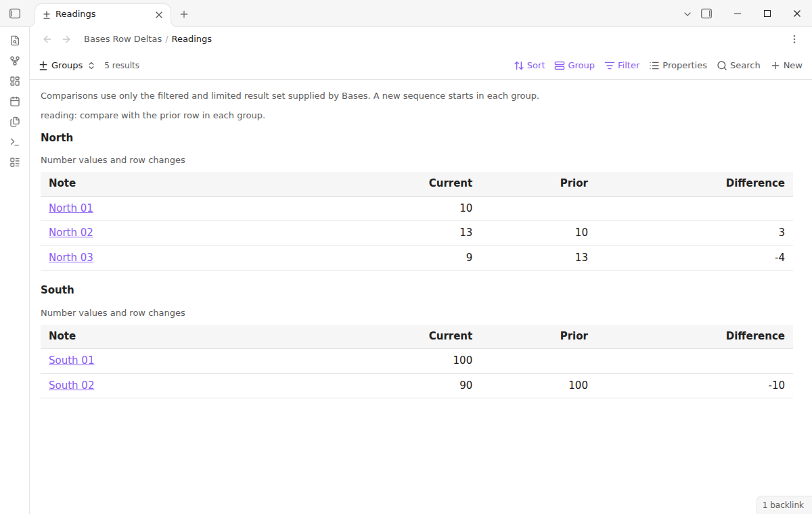
Task: Open the three-dot more options menu
Action: tap(794, 39)
